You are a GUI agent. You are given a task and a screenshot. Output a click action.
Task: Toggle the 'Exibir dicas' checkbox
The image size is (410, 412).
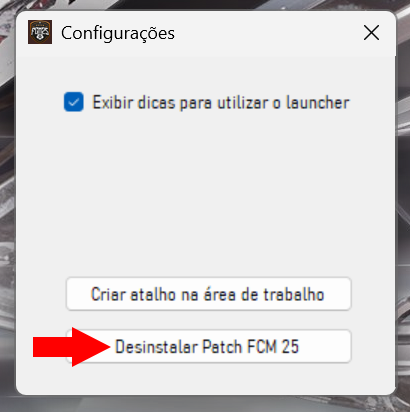[x=74, y=102]
